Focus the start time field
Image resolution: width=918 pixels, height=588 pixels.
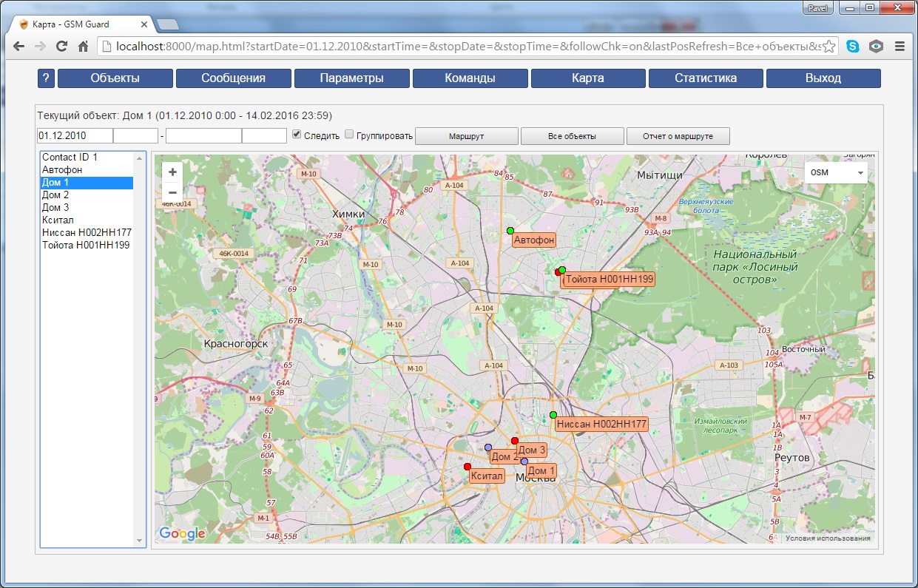pyautogui.click(x=135, y=136)
